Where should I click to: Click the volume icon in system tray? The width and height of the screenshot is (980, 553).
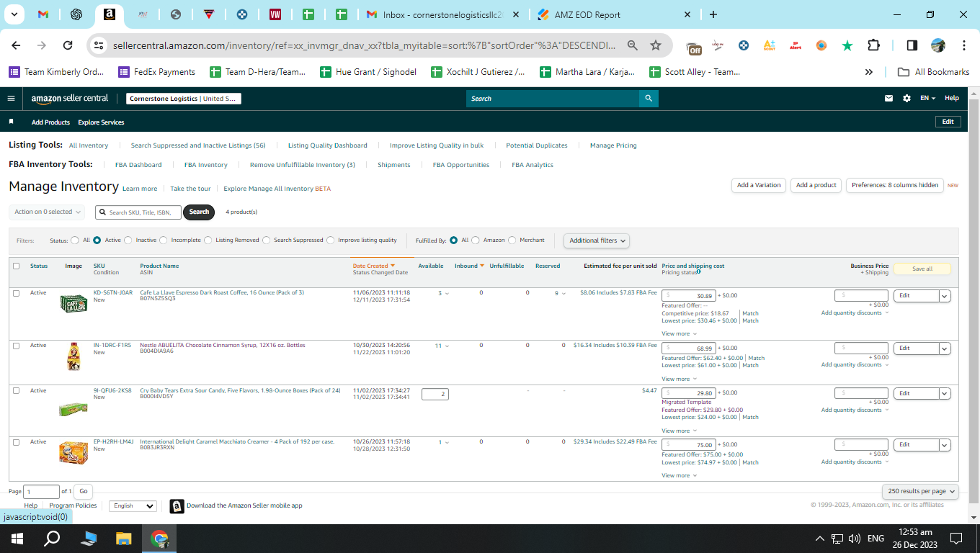tap(855, 538)
